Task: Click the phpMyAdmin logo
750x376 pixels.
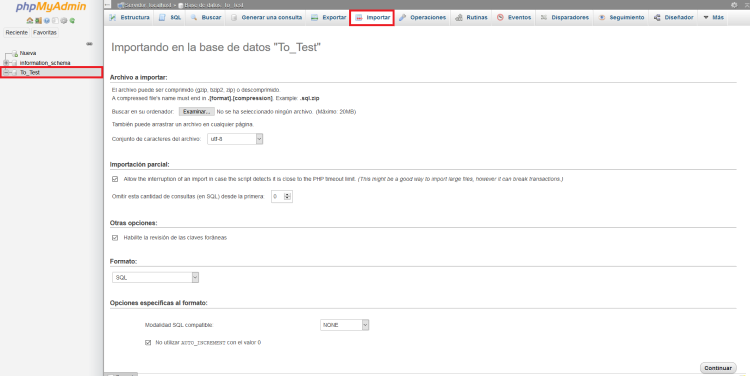Action: [51, 7]
